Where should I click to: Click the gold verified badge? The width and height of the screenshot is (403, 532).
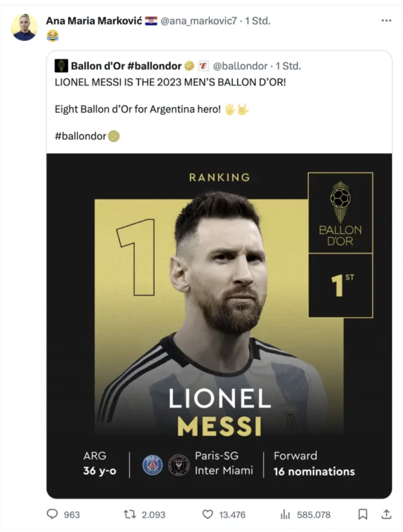189,66
